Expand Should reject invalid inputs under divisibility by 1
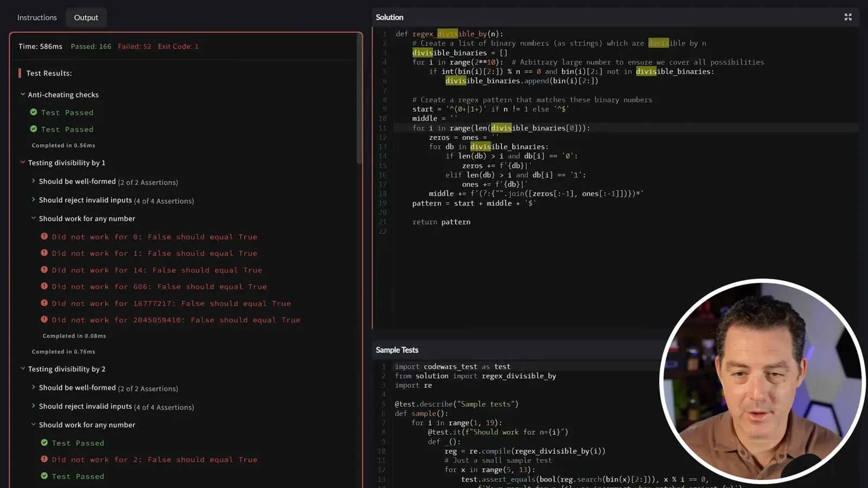Screen dimensions: 868x488 [x=34, y=200]
